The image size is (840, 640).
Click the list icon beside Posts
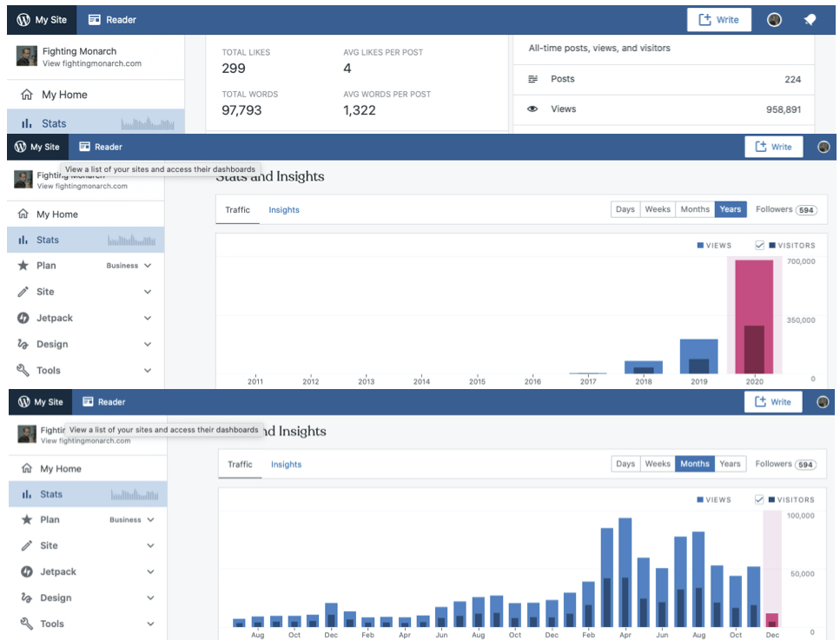(533, 79)
